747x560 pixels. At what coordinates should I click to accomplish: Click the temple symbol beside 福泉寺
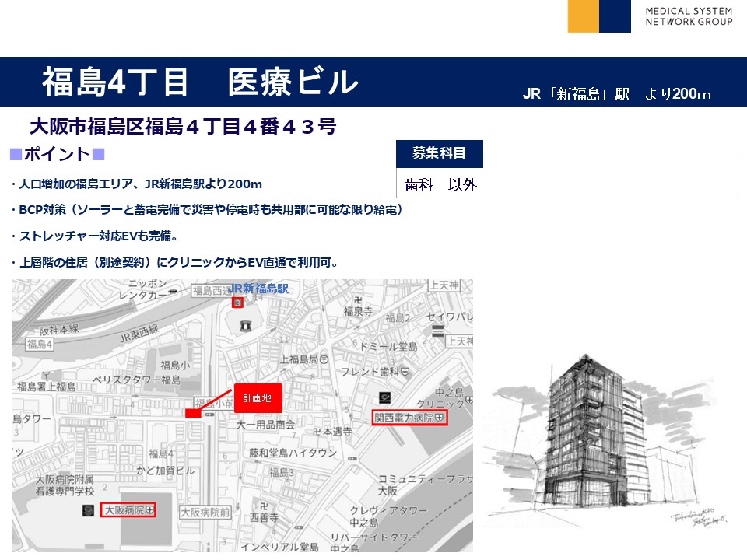click(x=357, y=299)
